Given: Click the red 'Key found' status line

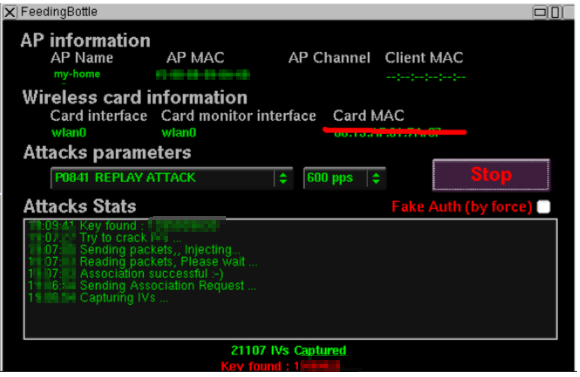Looking at the screenshot, I should [280, 366].
